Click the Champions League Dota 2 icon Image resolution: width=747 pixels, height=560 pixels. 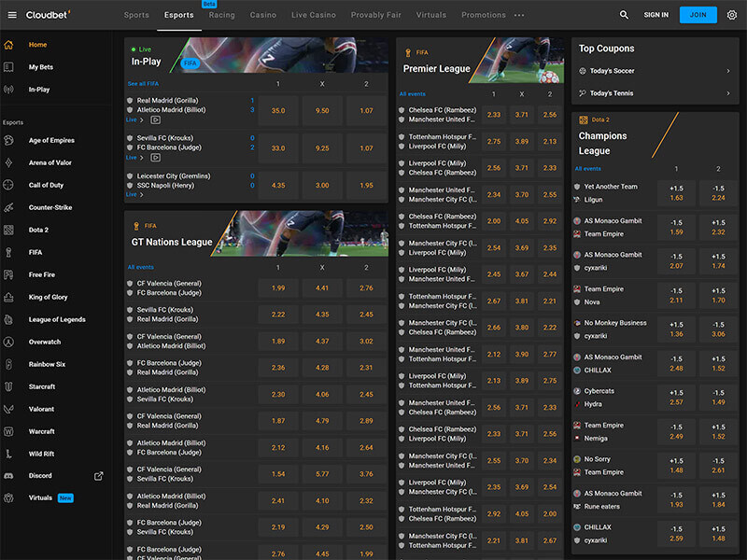pyautogui.click(x=583, y=120)
